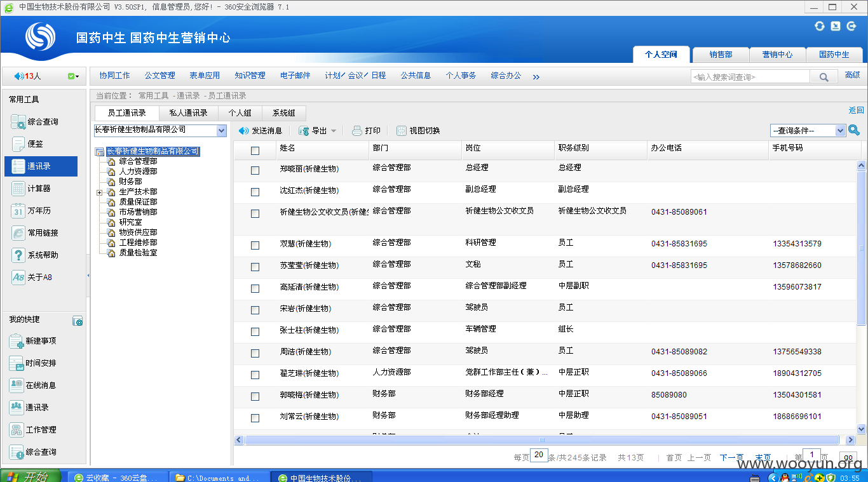Tick the checkbox for 宋岩
Screen dimensions: 868x482
coord(255,310)
